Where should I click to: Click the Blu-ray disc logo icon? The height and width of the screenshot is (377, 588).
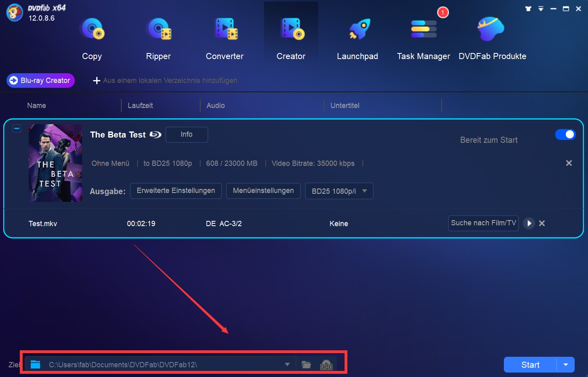point(155,135)
